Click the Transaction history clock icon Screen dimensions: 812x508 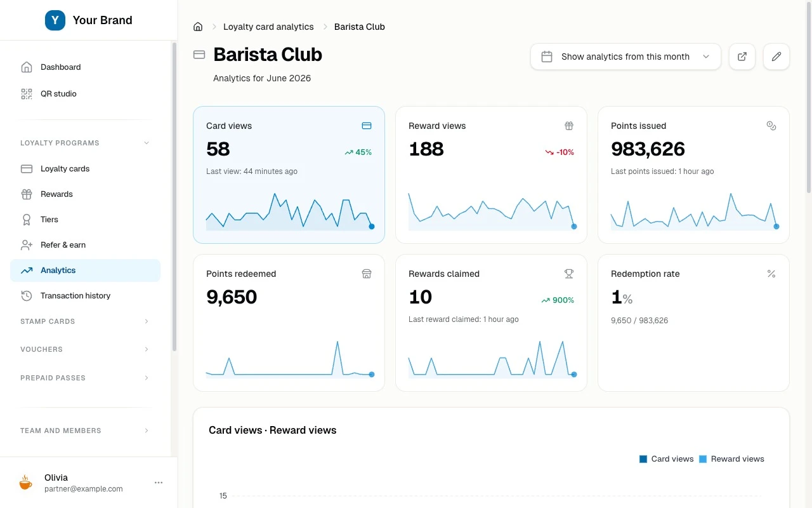[x=27, y=296]
